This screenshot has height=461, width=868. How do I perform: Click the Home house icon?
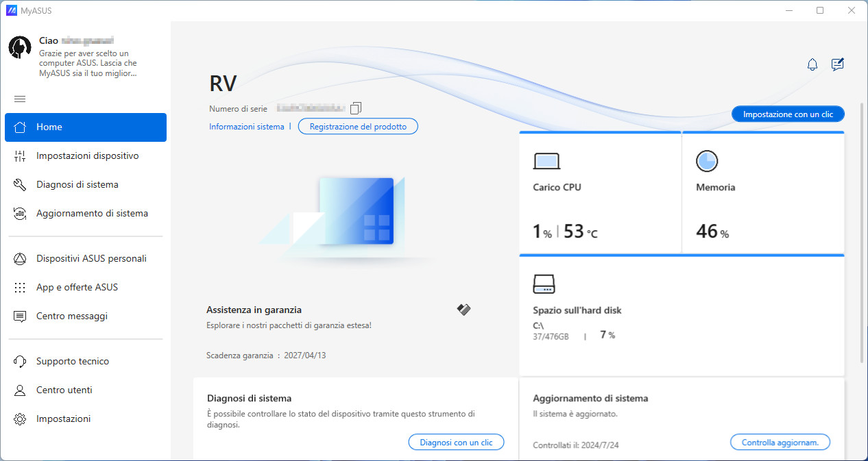[20, 127]
